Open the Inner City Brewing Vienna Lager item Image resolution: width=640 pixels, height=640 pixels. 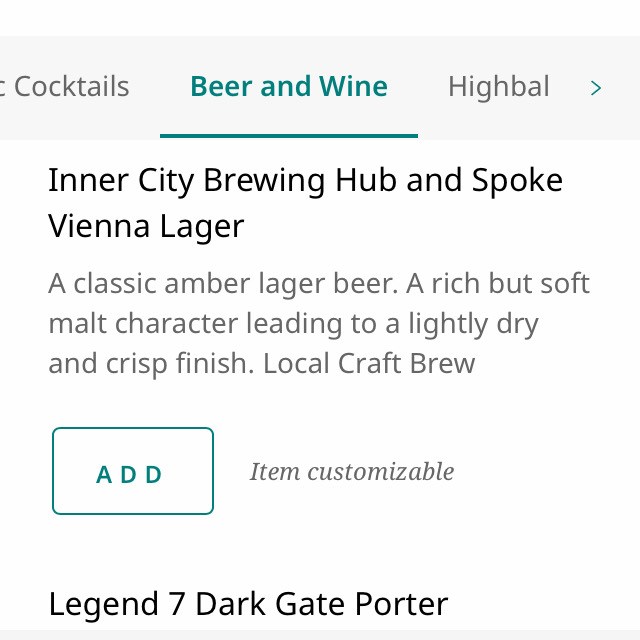[305, 203]
